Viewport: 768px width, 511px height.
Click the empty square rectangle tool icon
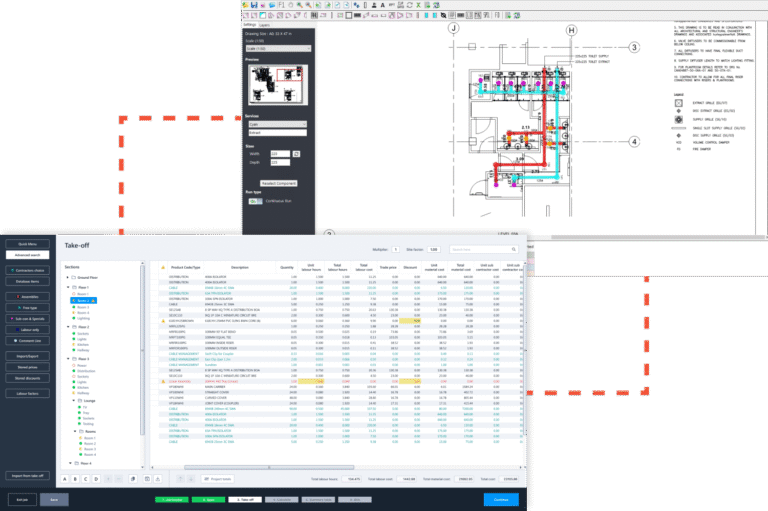point(348,15)
